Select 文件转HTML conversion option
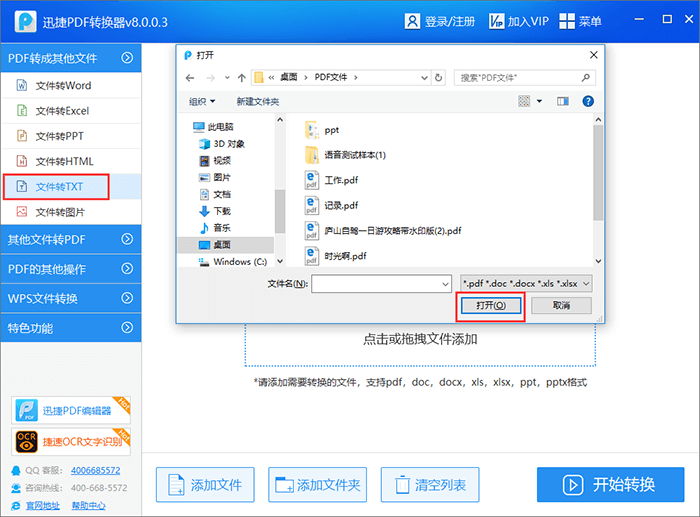The height and width of the screenshot is (517, 700). (71, 161)
